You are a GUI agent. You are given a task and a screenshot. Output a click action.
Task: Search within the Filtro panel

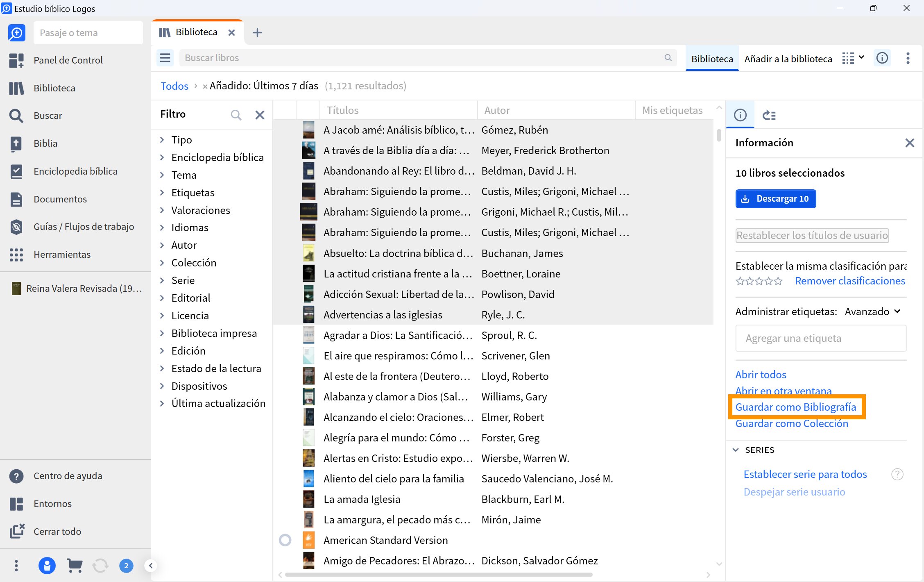[236, 115]
